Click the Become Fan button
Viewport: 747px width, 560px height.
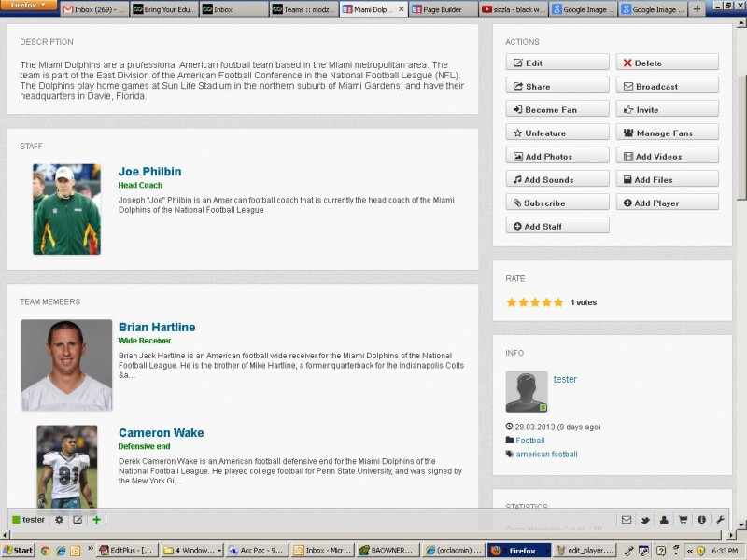(x=557, y=109)
